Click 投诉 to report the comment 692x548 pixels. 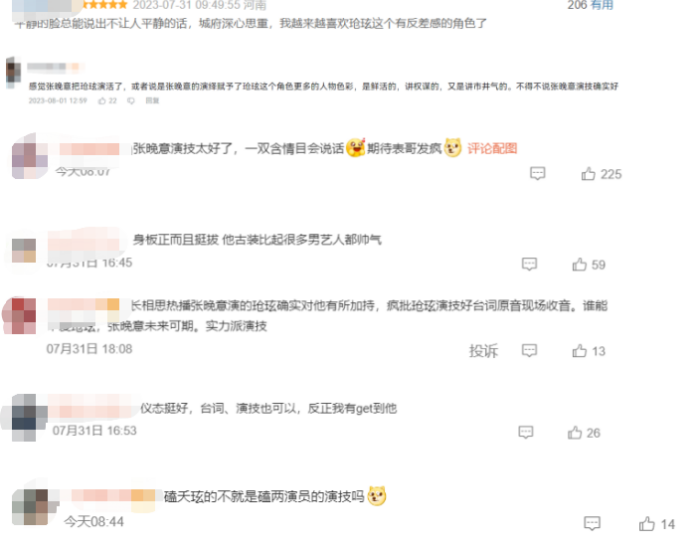pyautogui.click(x=483, y=351)
